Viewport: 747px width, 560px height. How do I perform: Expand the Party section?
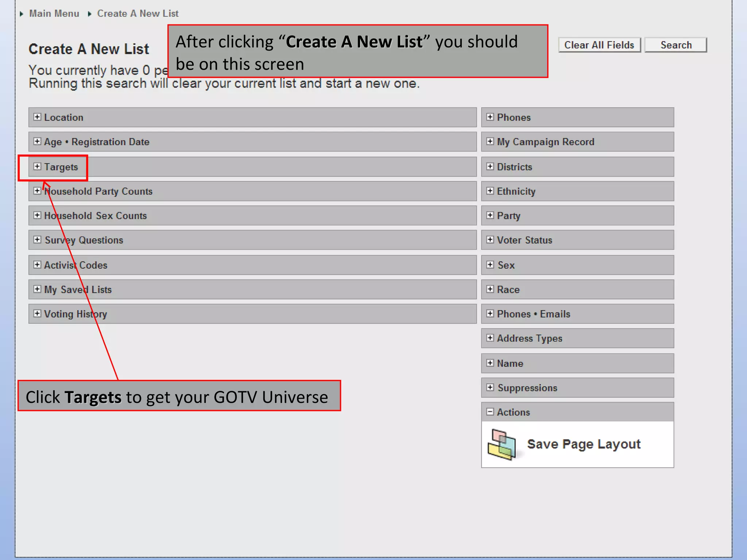tap(490, 215)
